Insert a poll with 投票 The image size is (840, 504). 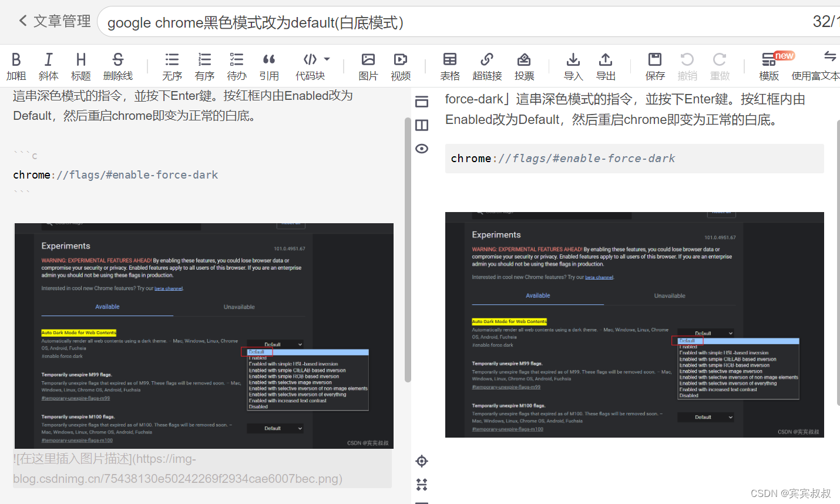click(x=524, y=66)
